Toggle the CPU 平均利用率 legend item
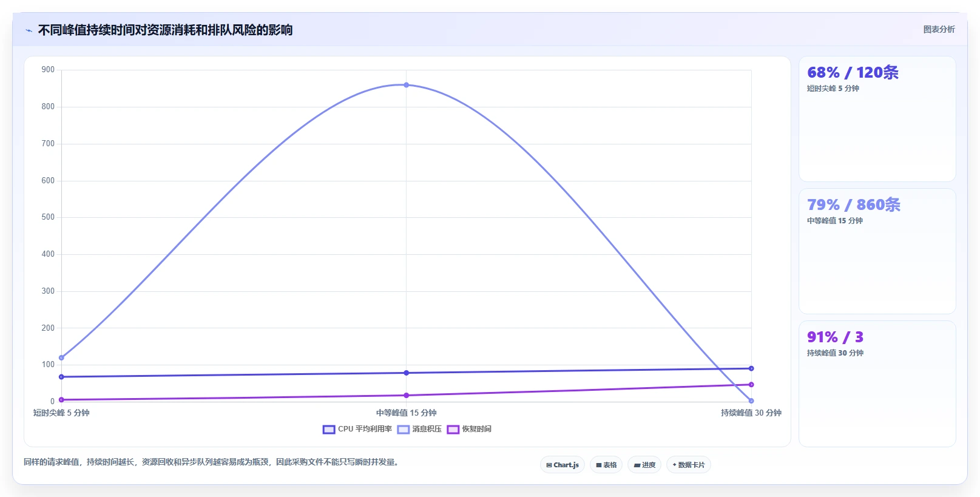Viewport: 980px width, 497px height. (357, 429)
